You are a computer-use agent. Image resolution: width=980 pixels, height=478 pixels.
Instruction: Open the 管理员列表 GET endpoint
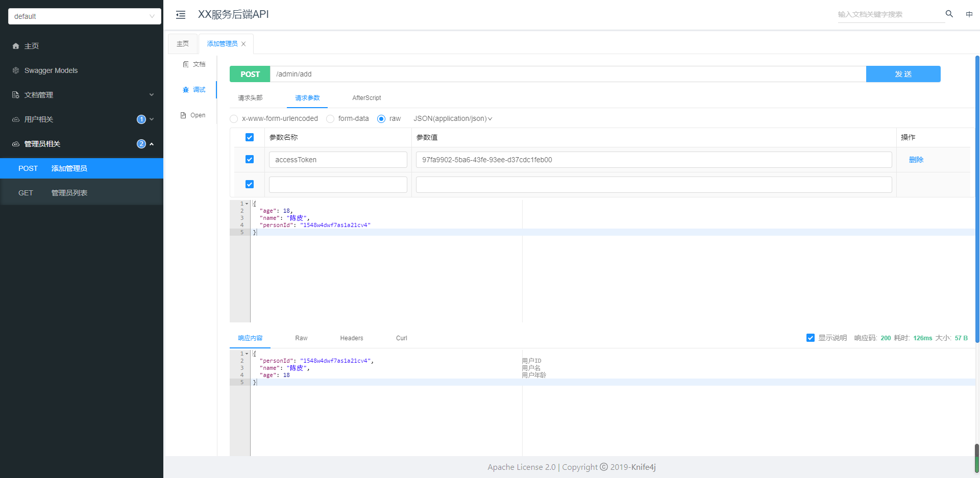click(82, 193)
